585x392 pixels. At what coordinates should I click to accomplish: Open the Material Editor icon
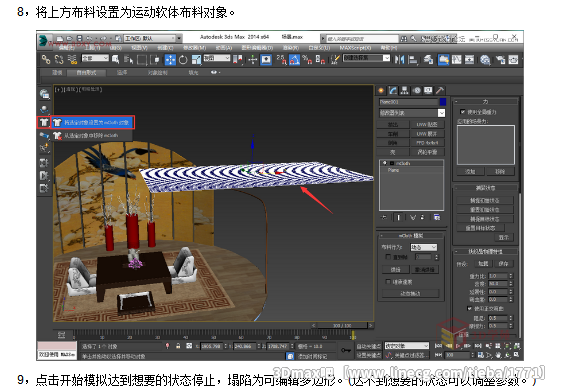[485, 59]
